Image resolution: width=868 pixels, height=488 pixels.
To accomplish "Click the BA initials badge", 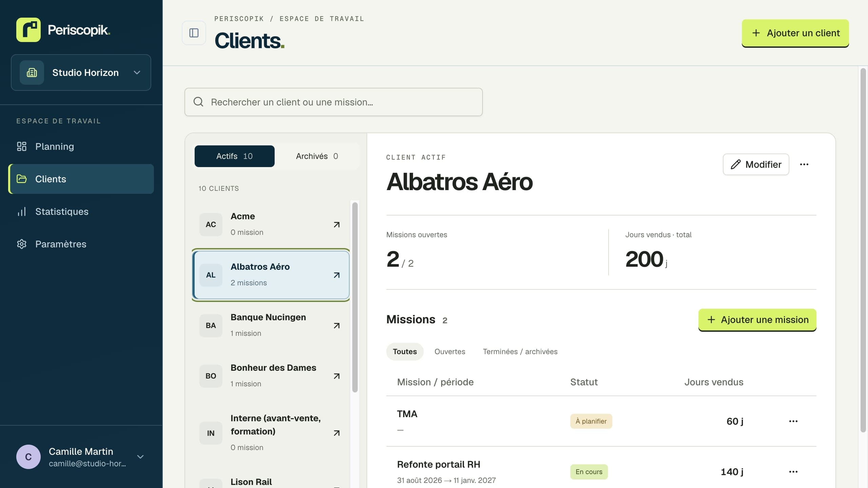I will 211,325.
